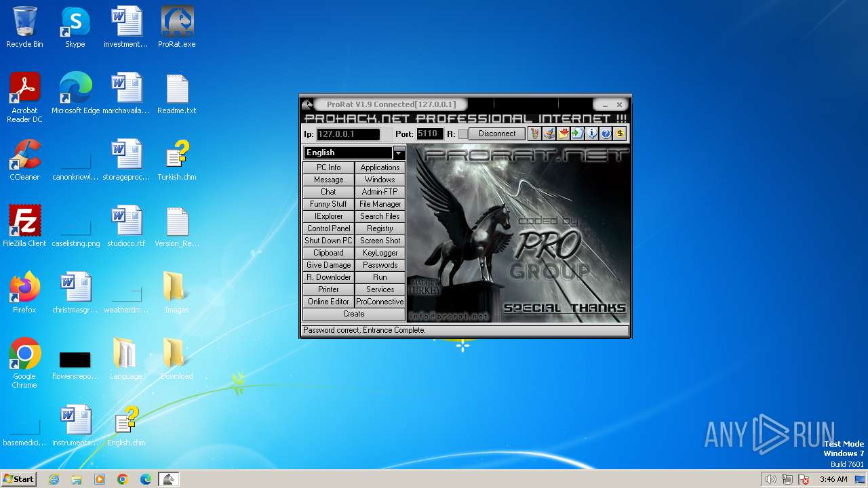Click the Registry button
Image resolution: width=868 pixels, height=488 pixels.
click(380, 228)
